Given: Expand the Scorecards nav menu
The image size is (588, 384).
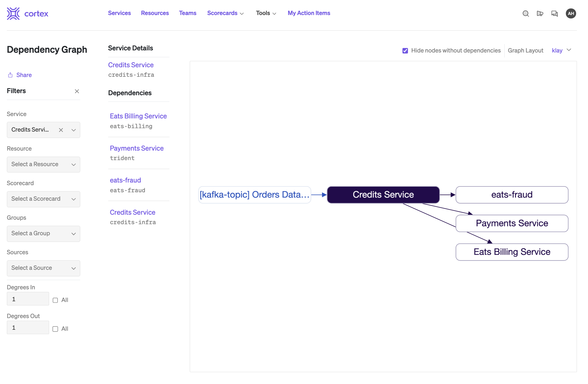Looking at the screenshot, I should [225, 13].
